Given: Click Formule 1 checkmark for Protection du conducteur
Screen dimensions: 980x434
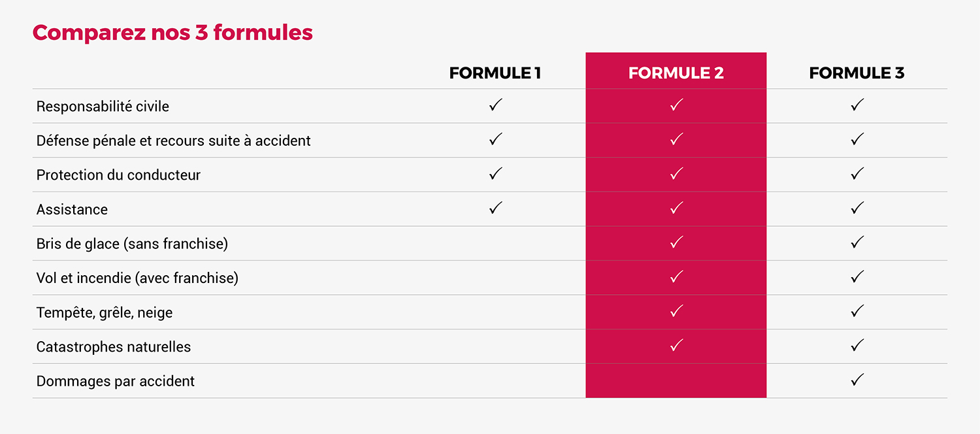Looking at the screenshot, I should tap(496, 173).
